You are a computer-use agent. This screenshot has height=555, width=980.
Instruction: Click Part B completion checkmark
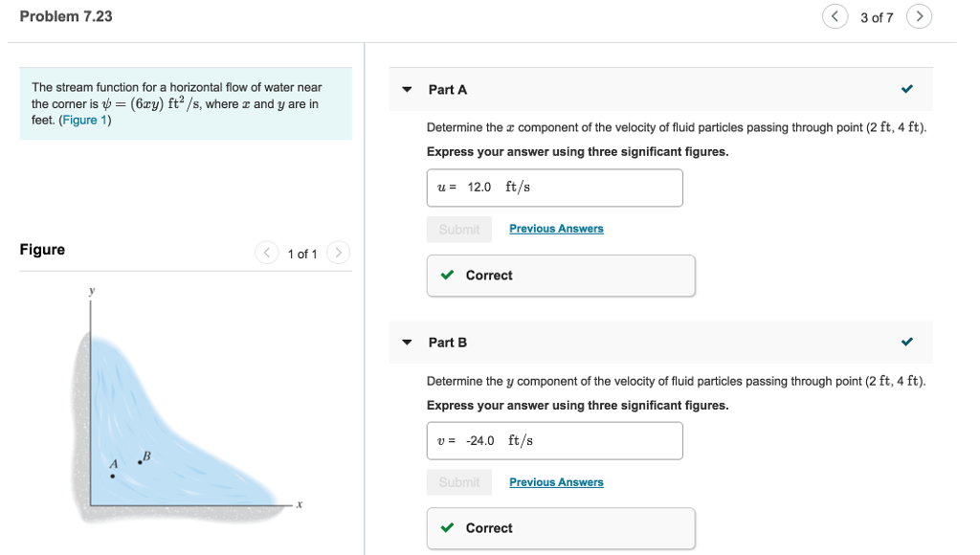click(x=907, y=343)
